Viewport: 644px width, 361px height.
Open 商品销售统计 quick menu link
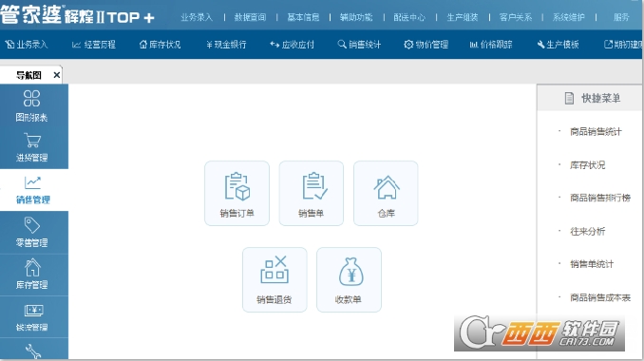point(596,132)
